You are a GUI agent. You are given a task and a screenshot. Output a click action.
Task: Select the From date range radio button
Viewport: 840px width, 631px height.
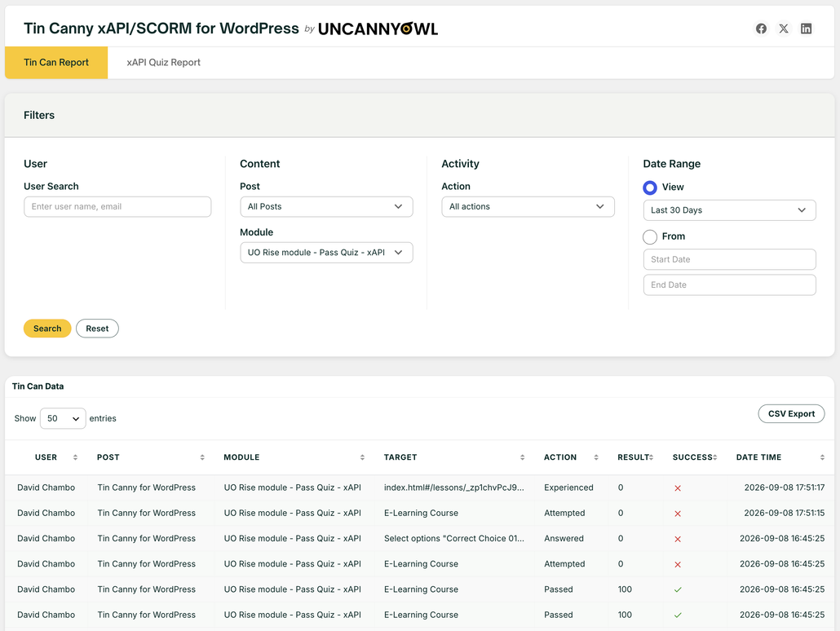pyautogui.click(x=650, y=236)
